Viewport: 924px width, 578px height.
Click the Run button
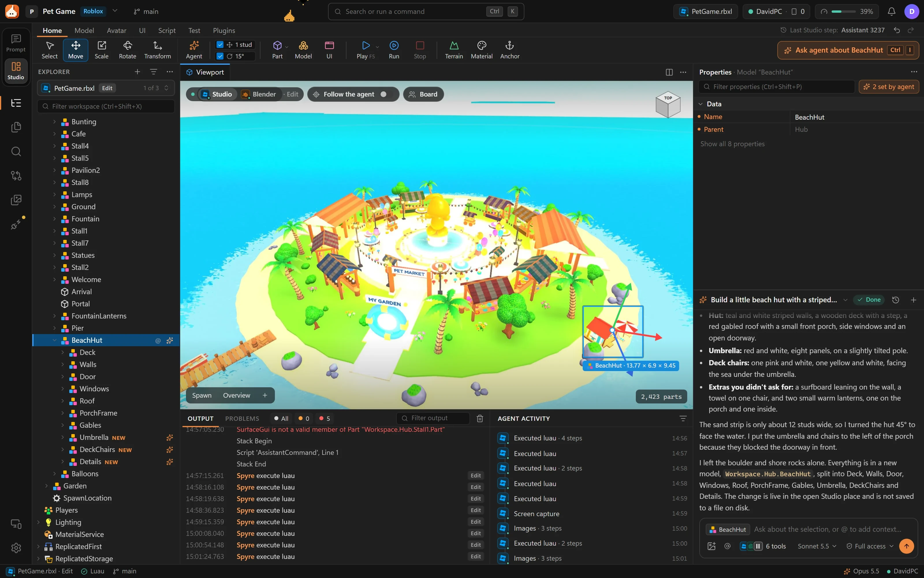(394, 50)
